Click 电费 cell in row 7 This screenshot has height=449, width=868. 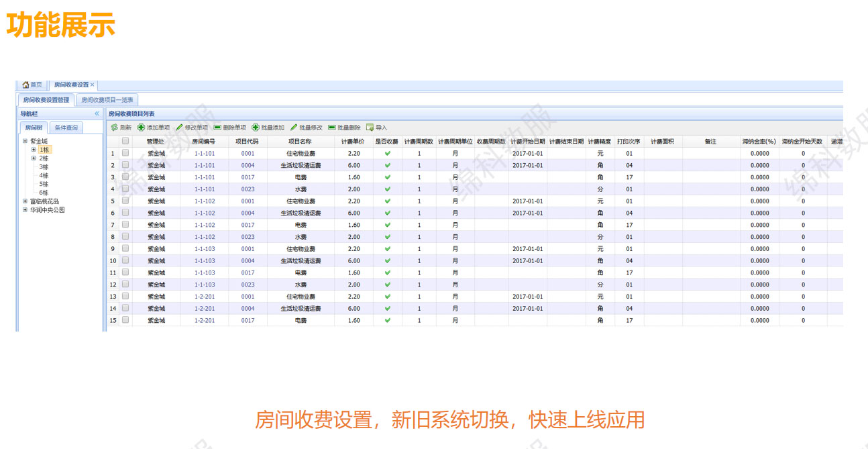[x=301, y=225]
